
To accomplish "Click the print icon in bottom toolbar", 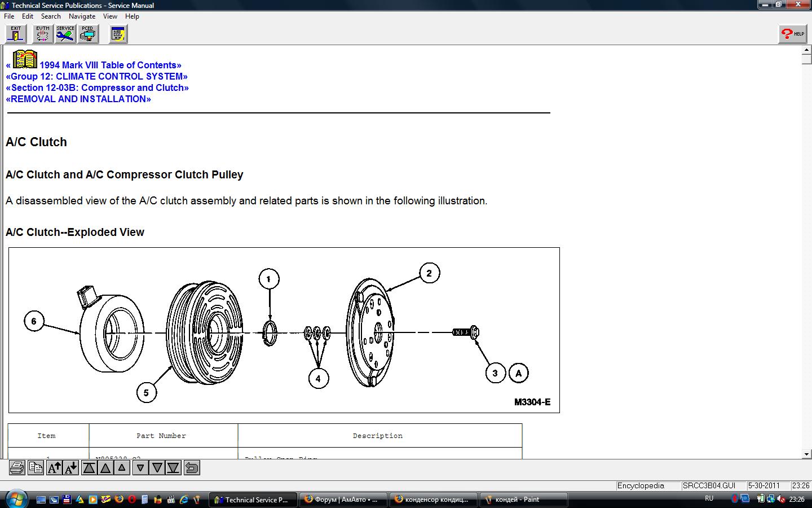I will point(17,468).
